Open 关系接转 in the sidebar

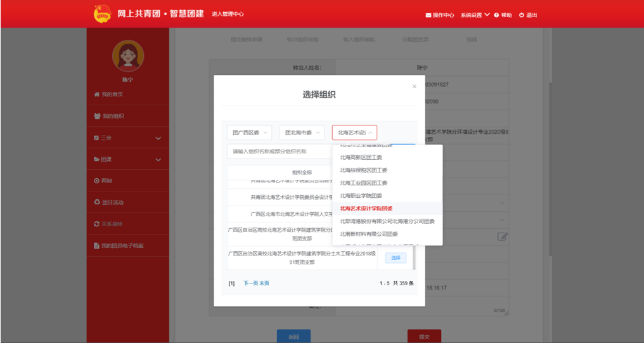(112, 224)
